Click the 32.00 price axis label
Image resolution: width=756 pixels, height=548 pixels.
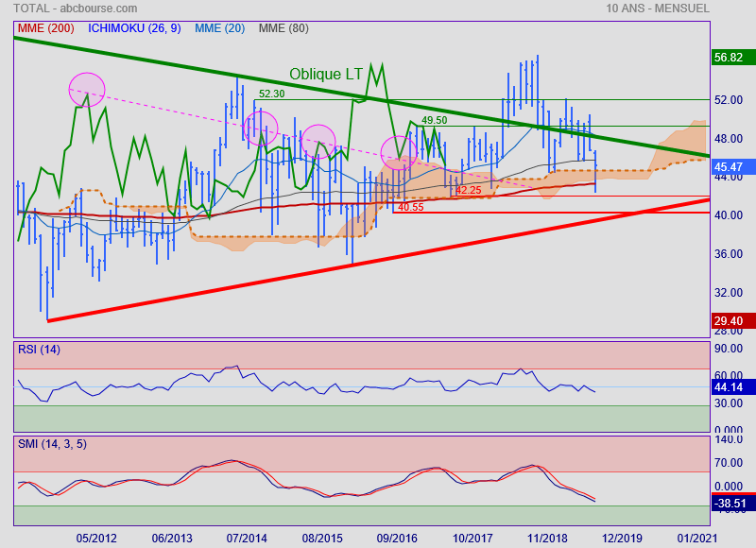tap(729, 293)
